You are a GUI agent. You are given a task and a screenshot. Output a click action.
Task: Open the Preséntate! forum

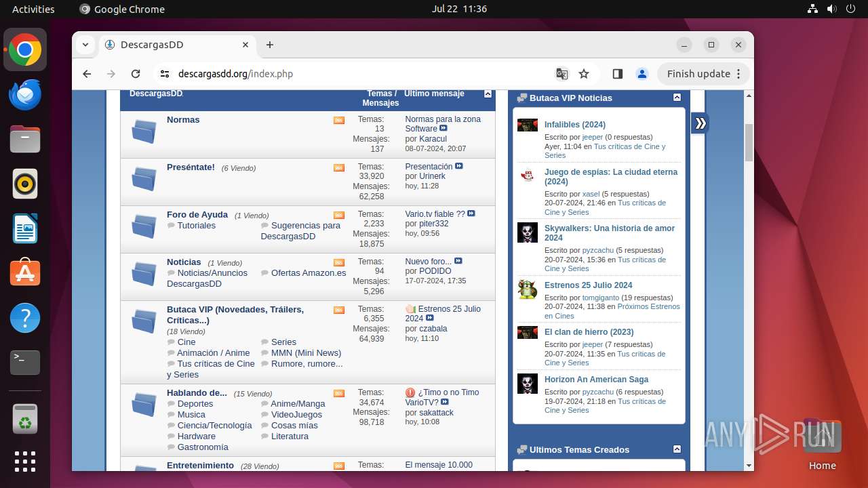191,167
